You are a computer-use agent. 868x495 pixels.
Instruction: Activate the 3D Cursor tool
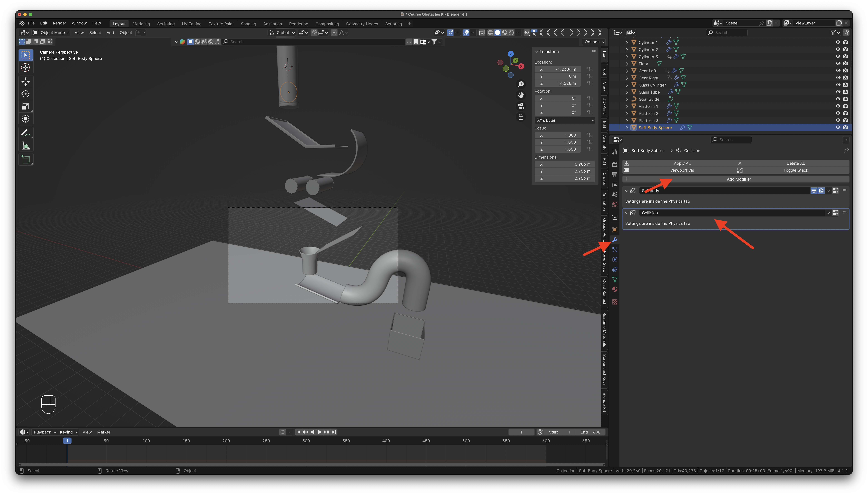click(25, 68)
